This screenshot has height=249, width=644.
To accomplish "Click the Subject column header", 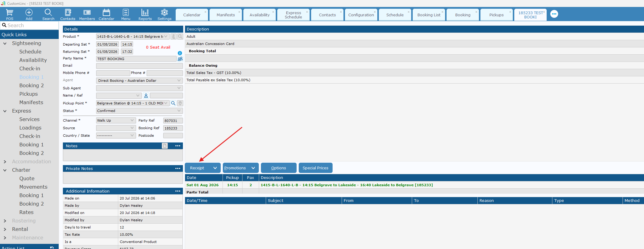I will 304,201.
